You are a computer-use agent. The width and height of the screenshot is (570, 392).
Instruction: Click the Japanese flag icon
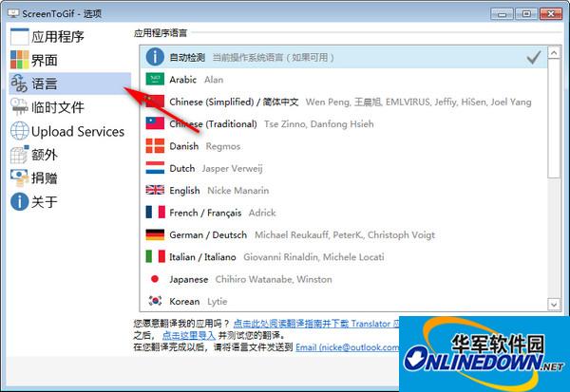click(x=155, y=279)
